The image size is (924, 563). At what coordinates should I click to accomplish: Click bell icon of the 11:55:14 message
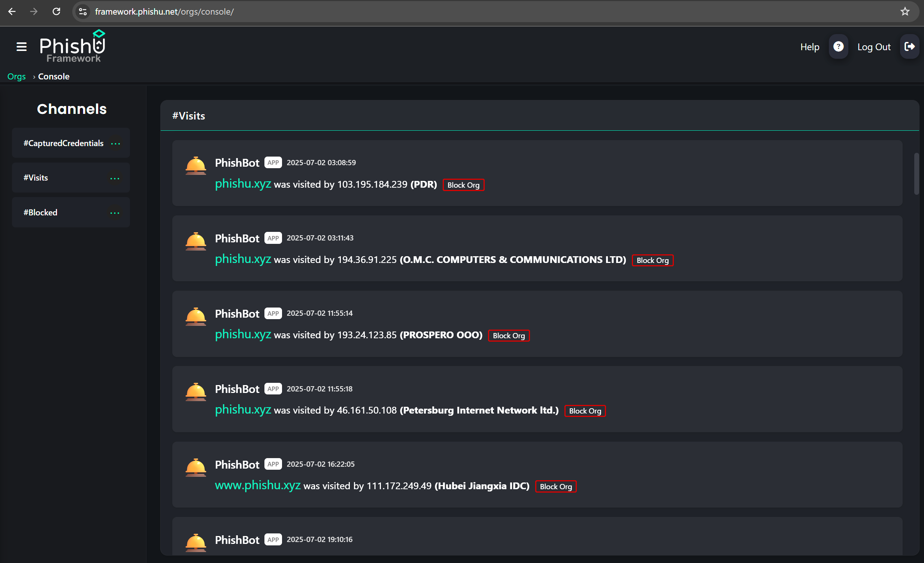coord(196,317)
